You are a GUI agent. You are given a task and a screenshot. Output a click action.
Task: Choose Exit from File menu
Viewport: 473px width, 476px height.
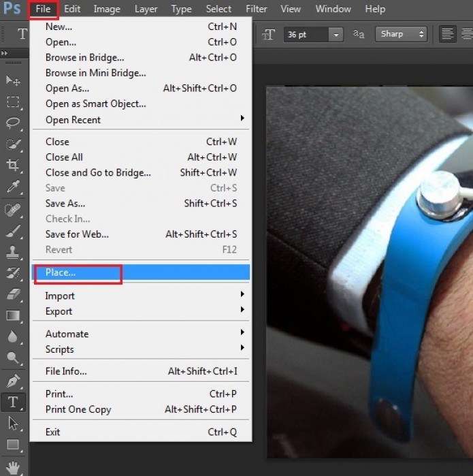click(141, 432)
